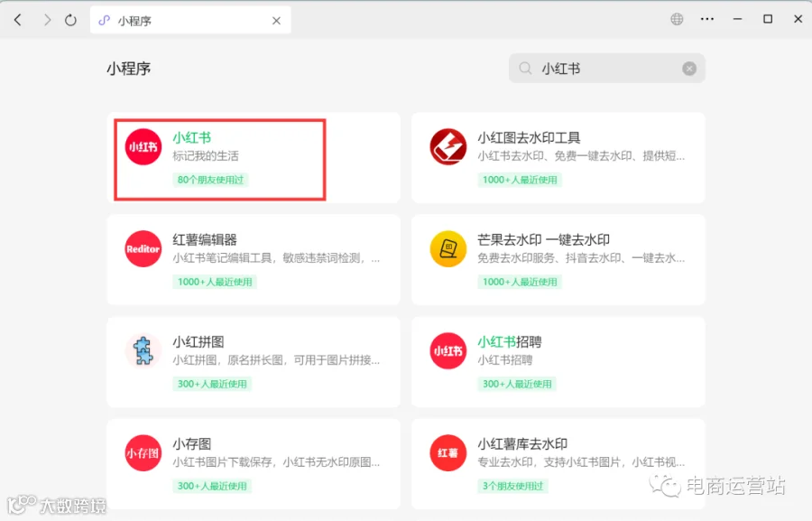Focus the 小红书 search field

pyautogui.click(x=607, y=69)
